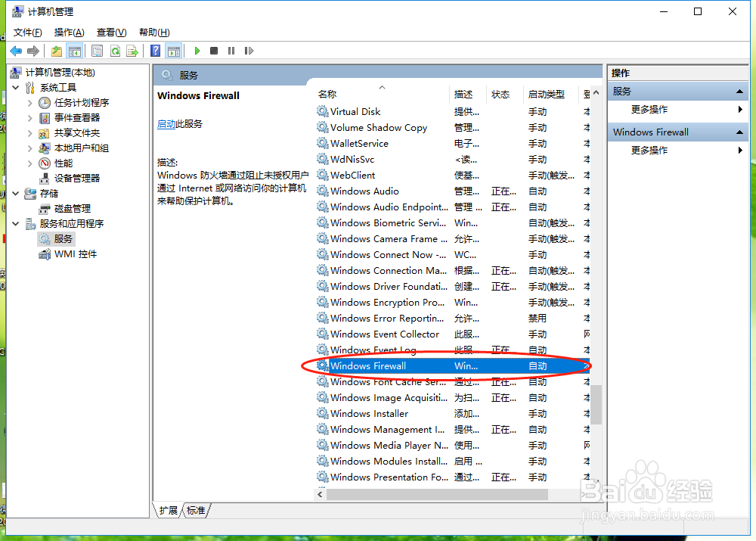Select the Windows Installer service
Screen dimensions: 756x541
(453, 414)
